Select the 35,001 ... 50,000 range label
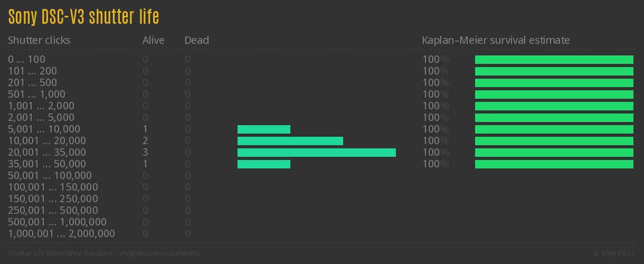 point(46,164)
